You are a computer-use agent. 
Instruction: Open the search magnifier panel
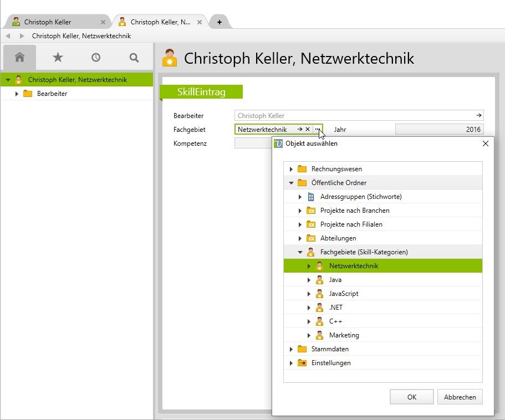pos(134,58)
